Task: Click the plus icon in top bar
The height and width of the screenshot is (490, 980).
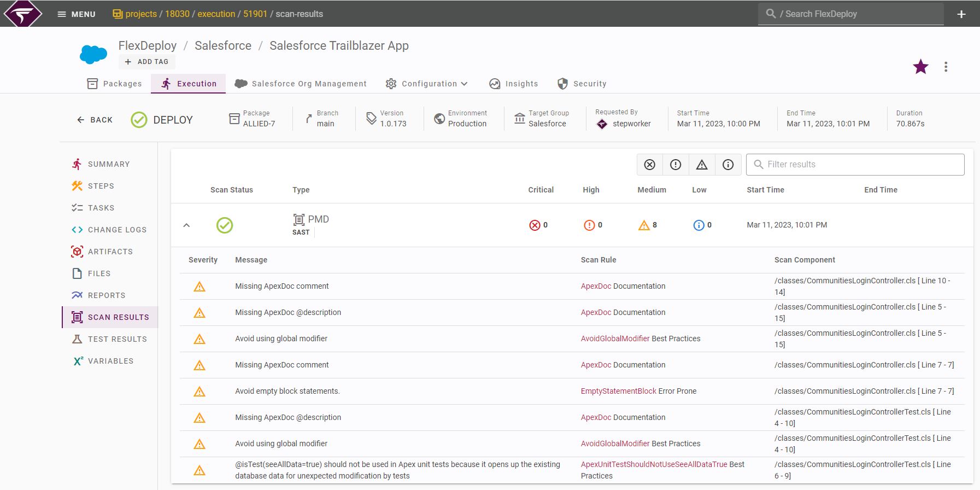Action: click(x=961, y=14)
